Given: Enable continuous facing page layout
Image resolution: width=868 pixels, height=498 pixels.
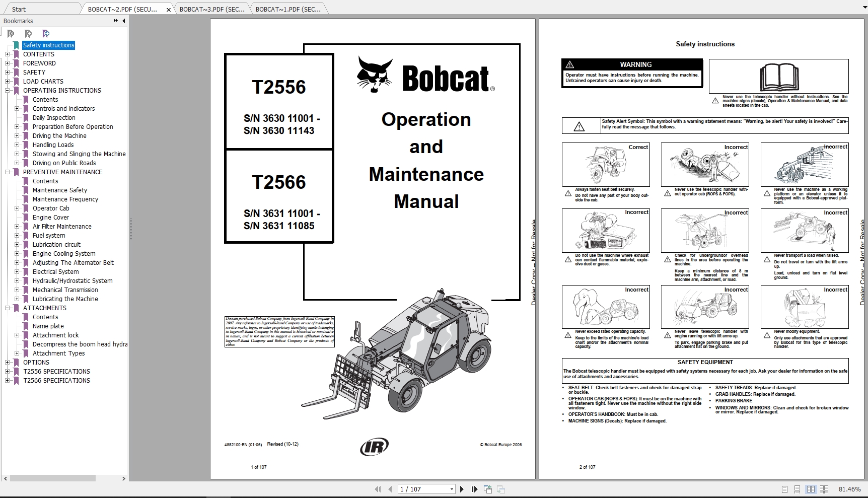Looking at the screenshot, I should (x=824, y=489).
